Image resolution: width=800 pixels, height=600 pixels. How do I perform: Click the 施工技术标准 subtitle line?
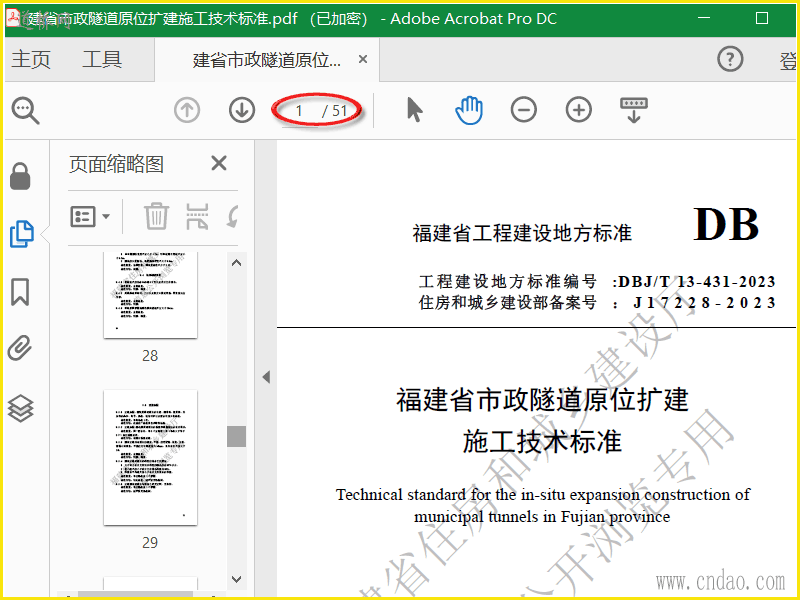[542, 441]
